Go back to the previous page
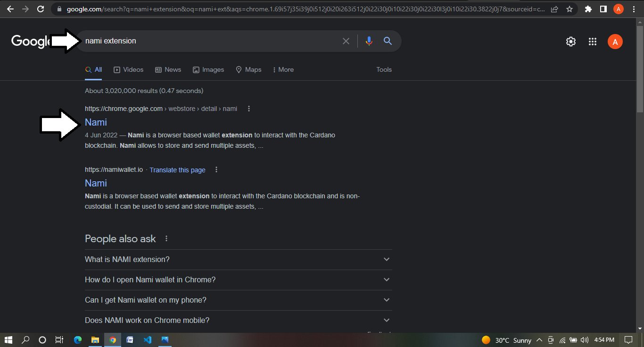The image size is (644, 347). tap(10, 9)
